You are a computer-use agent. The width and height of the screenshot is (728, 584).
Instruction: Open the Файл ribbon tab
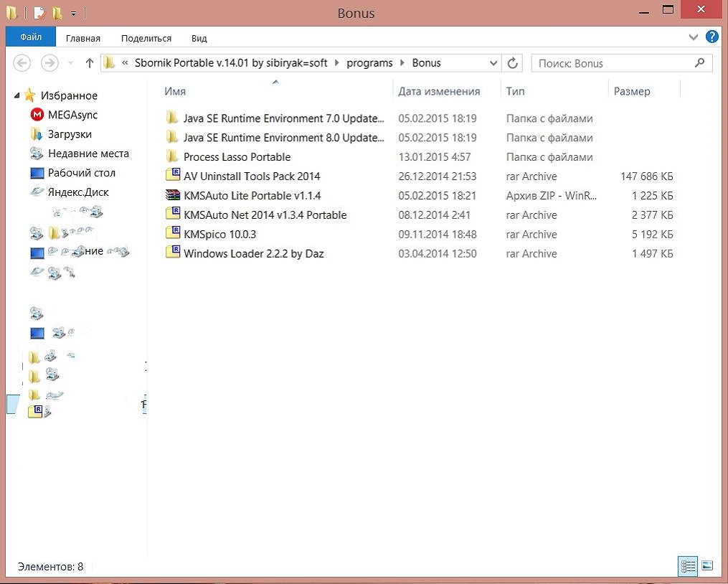click(31, 37)
